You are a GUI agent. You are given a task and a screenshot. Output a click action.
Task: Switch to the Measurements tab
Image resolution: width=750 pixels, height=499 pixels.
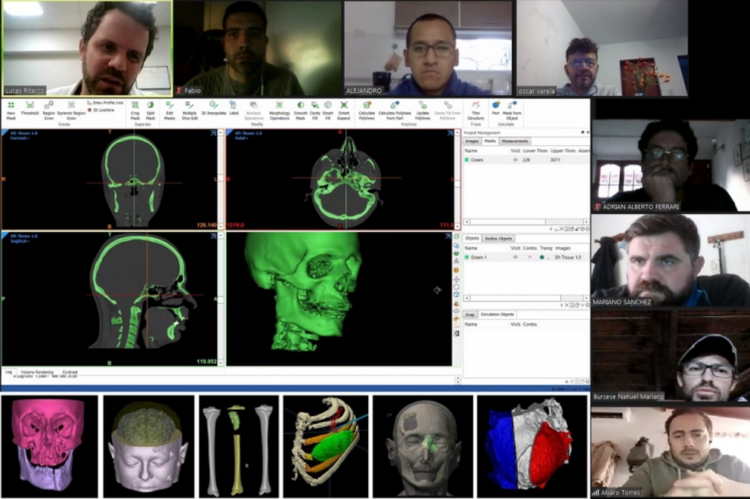click(515, 141)
